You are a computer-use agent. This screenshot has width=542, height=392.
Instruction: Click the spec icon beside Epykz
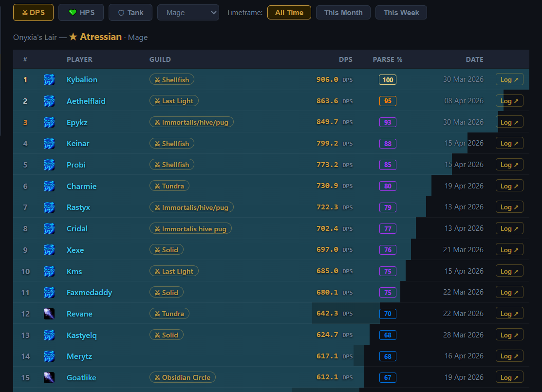point(49,122)
